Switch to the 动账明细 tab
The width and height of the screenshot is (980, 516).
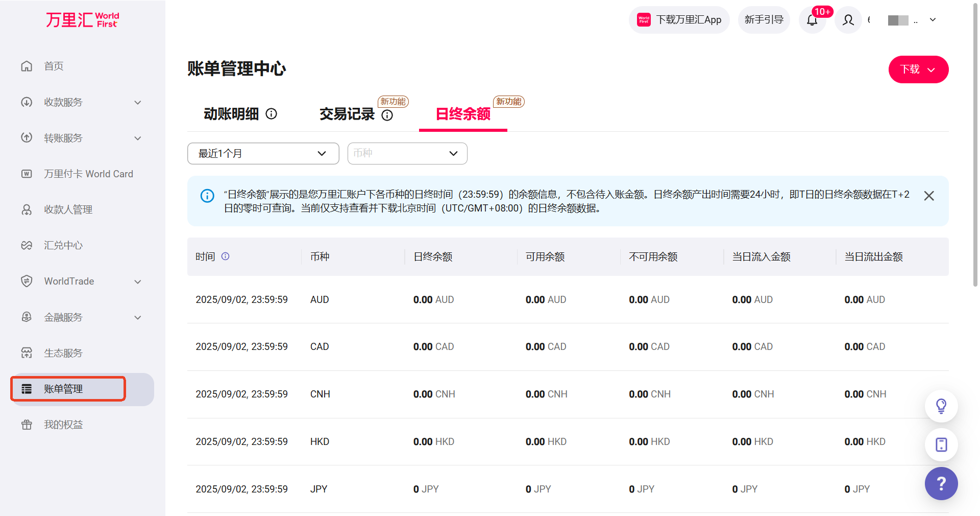231,114
